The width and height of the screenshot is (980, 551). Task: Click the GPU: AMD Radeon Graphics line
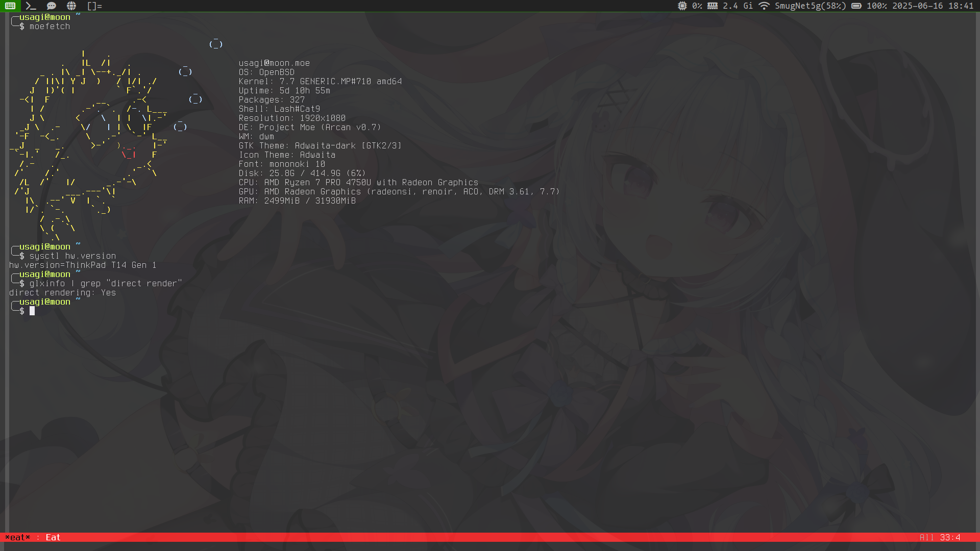[399, 192]
